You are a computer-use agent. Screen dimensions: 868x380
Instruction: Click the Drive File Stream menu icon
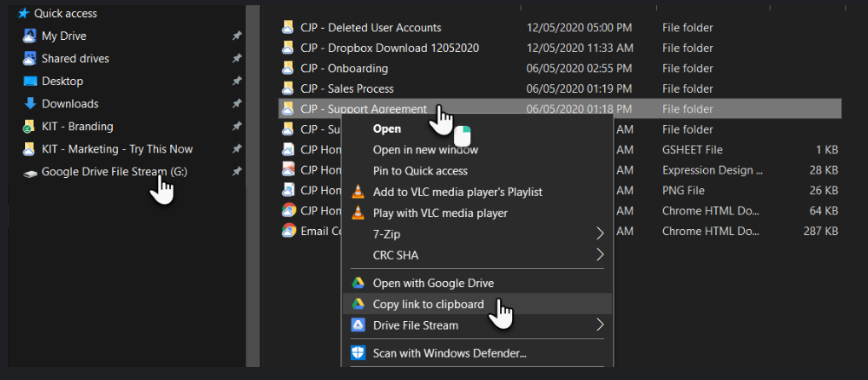point(358,324)
